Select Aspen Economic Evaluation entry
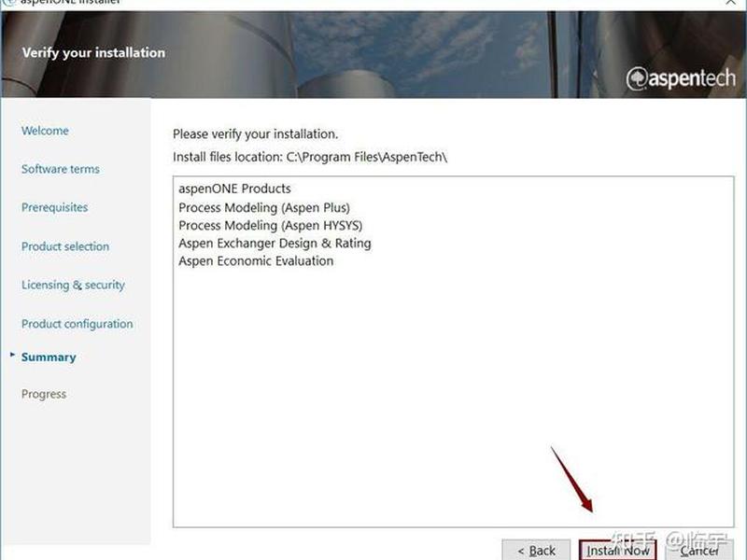 click(256, 261)
